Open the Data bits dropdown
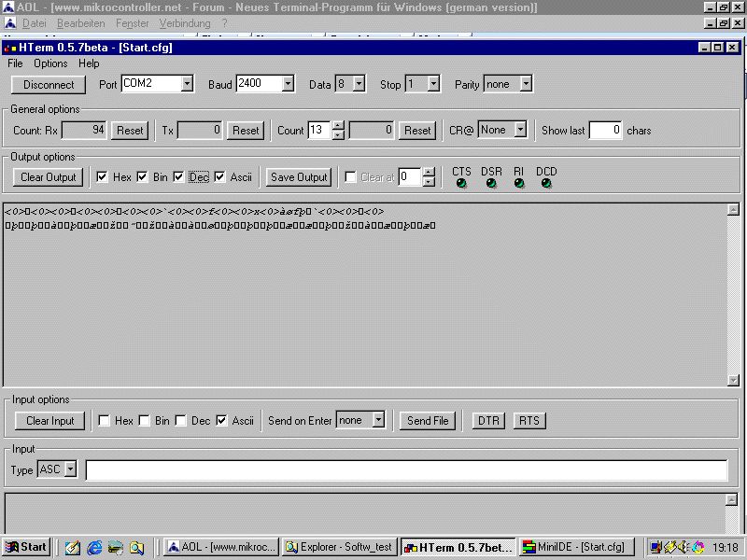The image size is (747, 560). (359, 84)
